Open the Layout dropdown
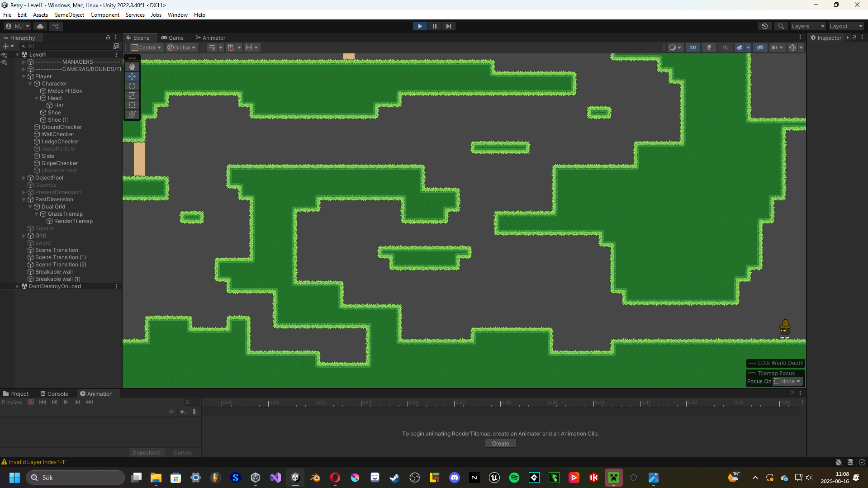This screenshot has height=488, width=868. [846, 26]
